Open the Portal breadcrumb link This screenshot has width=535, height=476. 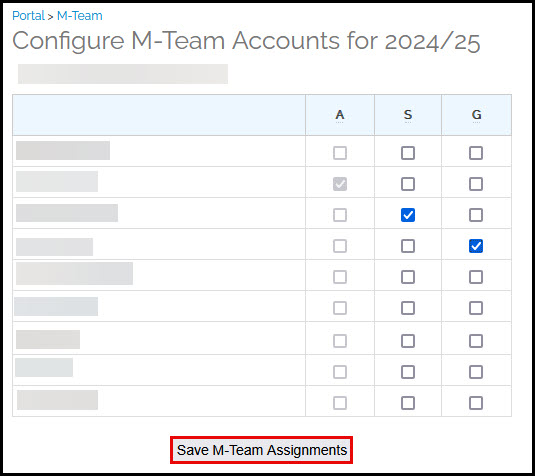pos(28,16)
